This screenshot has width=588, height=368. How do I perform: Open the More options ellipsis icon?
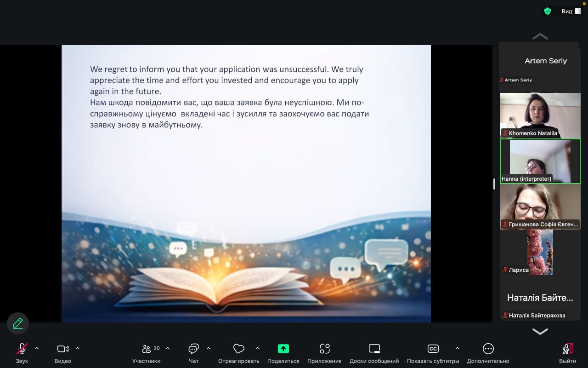pos(488,349)
